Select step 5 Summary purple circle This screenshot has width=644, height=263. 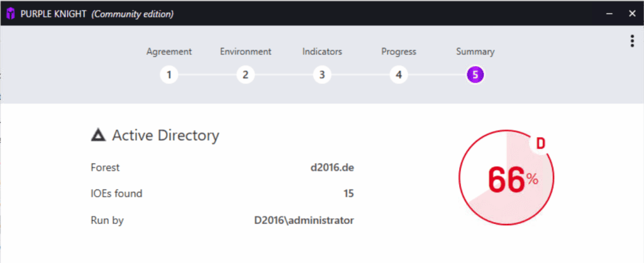click(x=475, y=76)
